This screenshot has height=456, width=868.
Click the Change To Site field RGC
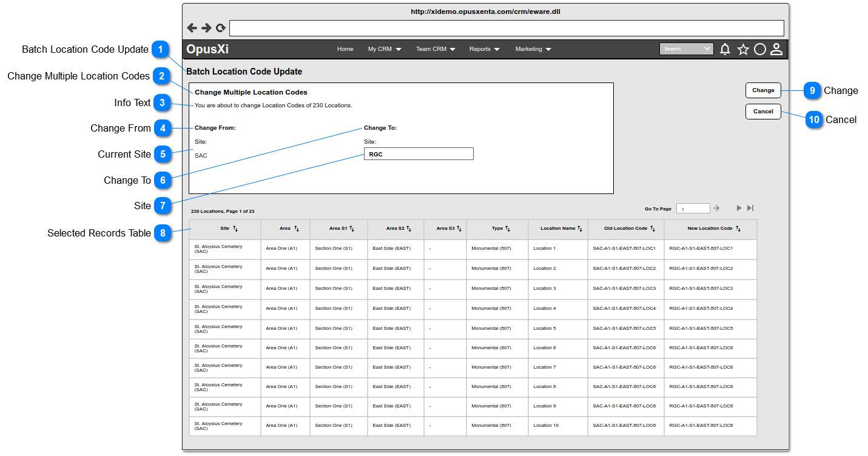point(419,154)
